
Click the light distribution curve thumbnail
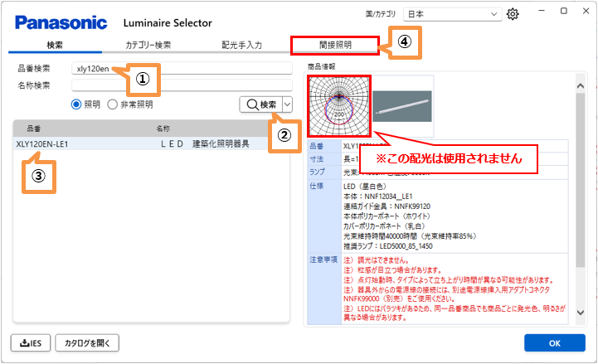(x=339, y=105)
